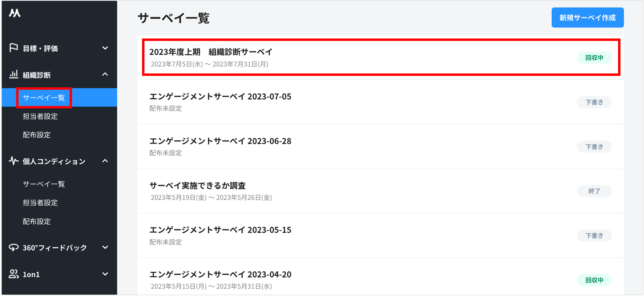Click the 回収中 status badge on the top survey
Viewport: 644px width, 296px height.
(x=595, y=58)
